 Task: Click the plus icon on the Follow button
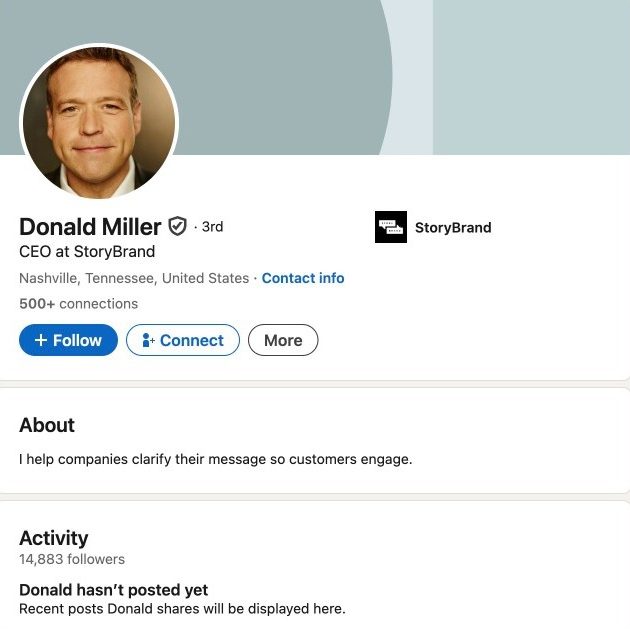coord(41,340)
